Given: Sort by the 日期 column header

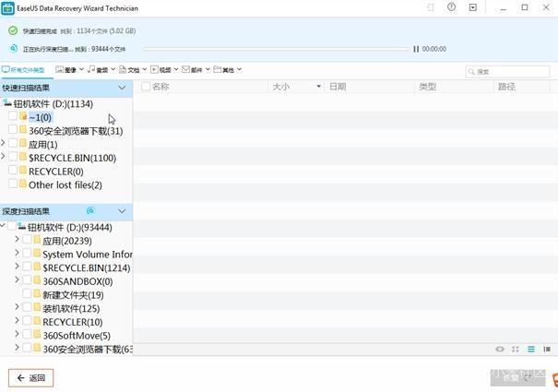Looking at the screenshot, I should tap(338, 87).
